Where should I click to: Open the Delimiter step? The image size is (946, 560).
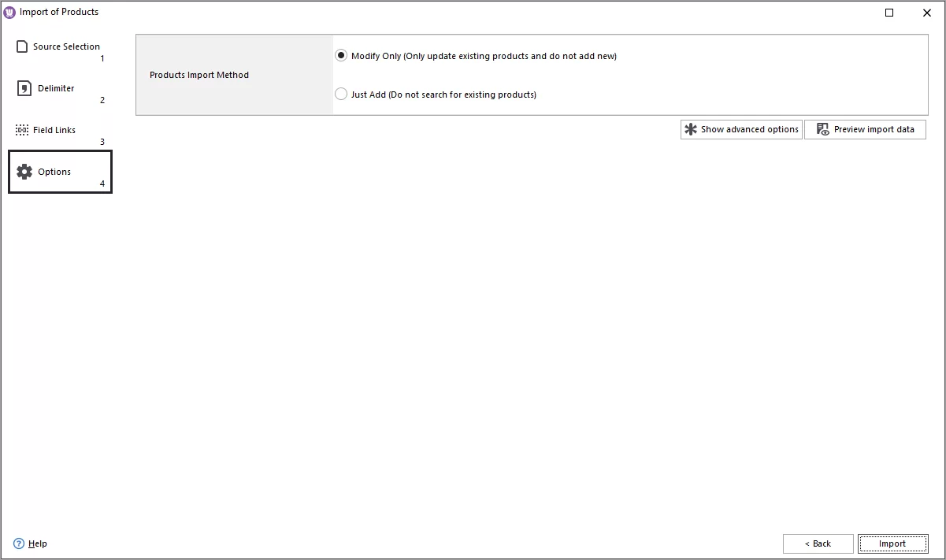tap(55, 88)
